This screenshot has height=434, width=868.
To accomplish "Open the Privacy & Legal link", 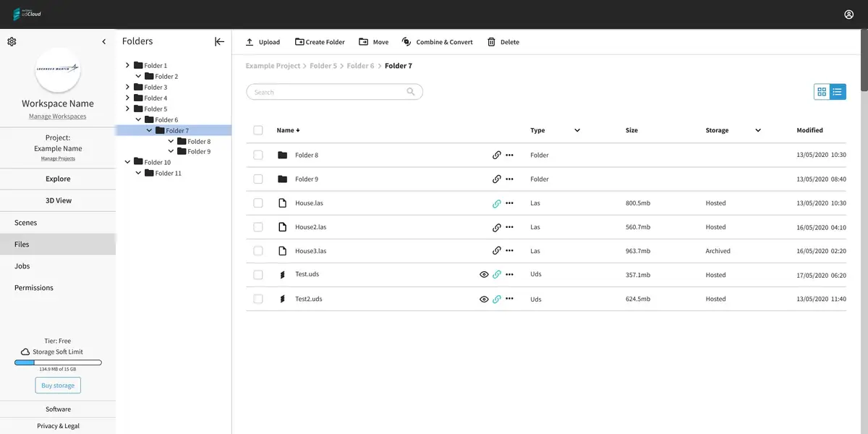I will tap(58, 426).
